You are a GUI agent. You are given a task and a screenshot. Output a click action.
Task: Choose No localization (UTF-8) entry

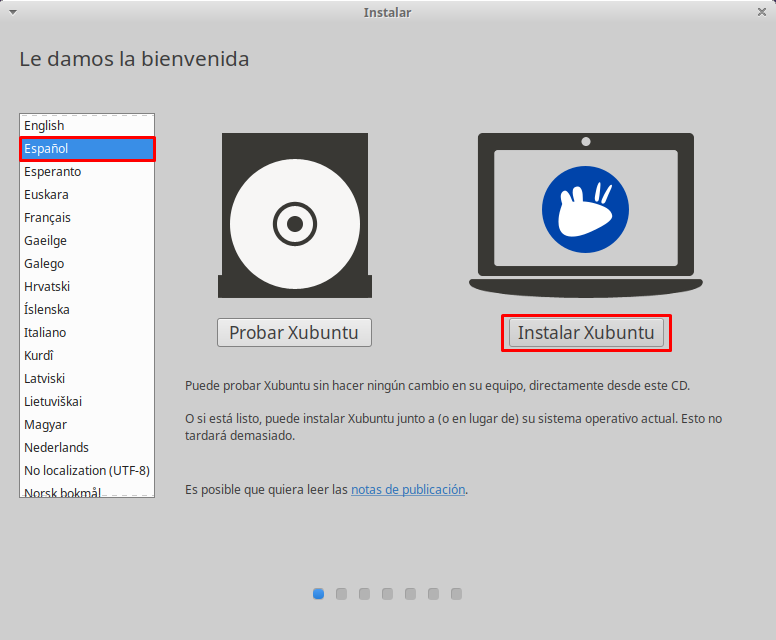(87, 471)
